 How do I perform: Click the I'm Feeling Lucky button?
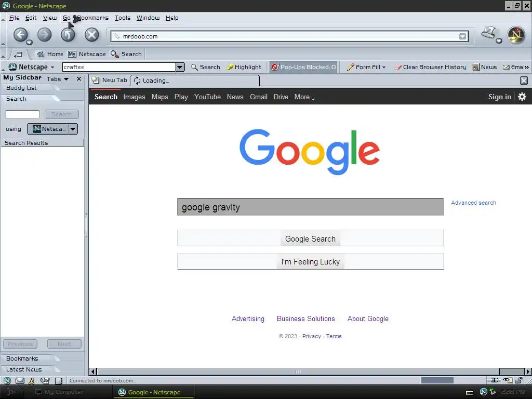click(311, 261)
